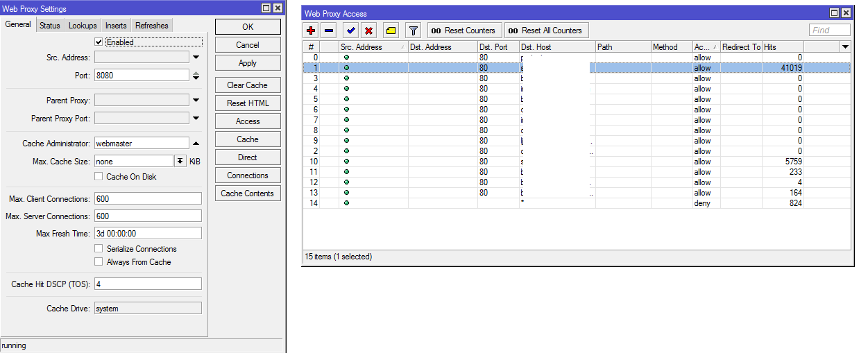Switch to the Status tab
The width and height of the screenshot is (868, 362).
[x=50, y=26]
